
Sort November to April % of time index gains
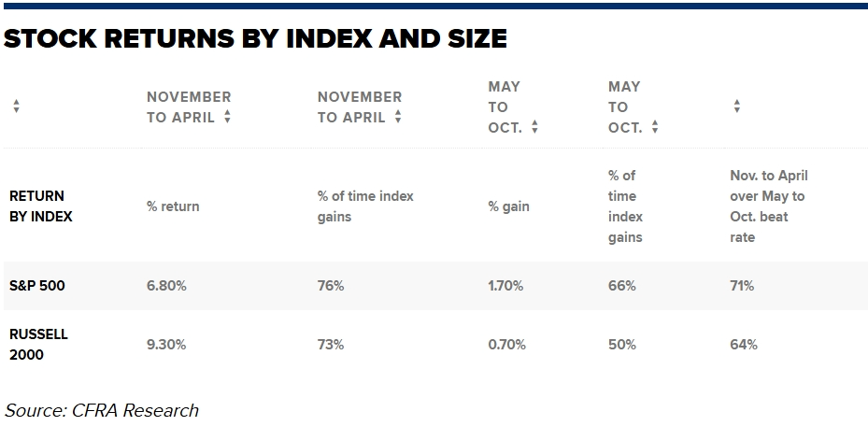(398, 119)
